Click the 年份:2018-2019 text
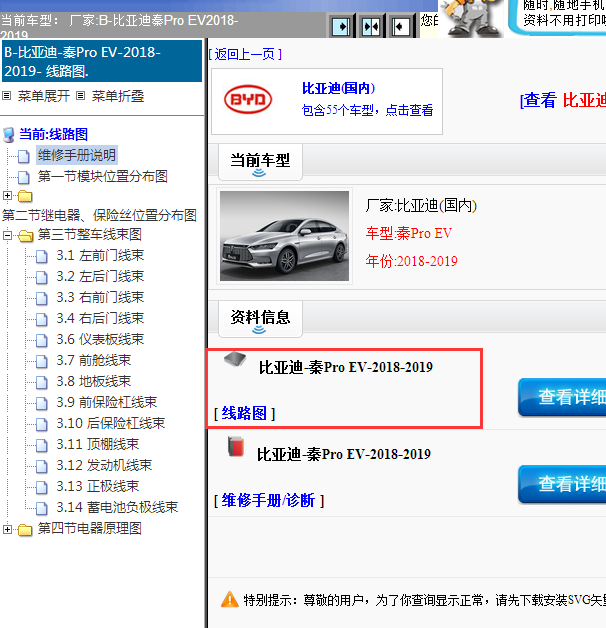This screenshot has width=606, height=628. click(x=411, y=261)
